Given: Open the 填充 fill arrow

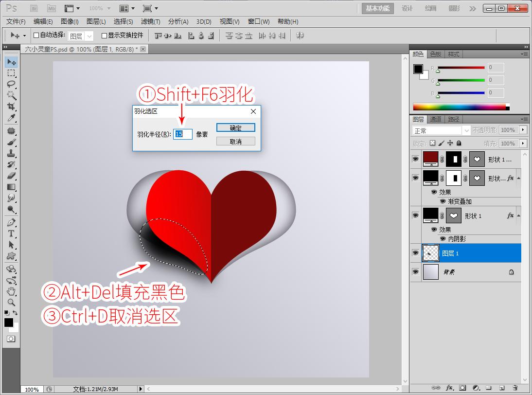Looking at the screenshot, I should (x=523, y=144).
